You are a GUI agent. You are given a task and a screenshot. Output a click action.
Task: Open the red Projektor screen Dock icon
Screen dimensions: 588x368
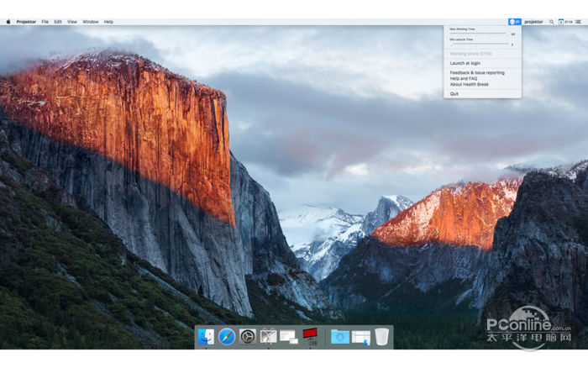click(310, 336)
